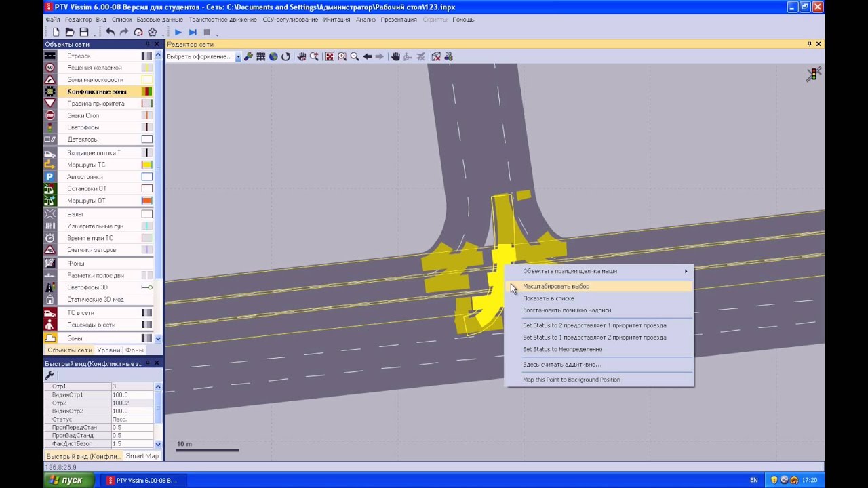Click the Маршруты ТС yellow color swatch
Screen dimensions: 868x488
click(x=146, y=165)
